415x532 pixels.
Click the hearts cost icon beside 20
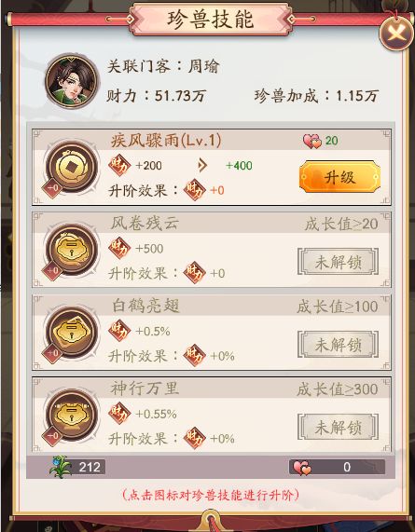312,141
